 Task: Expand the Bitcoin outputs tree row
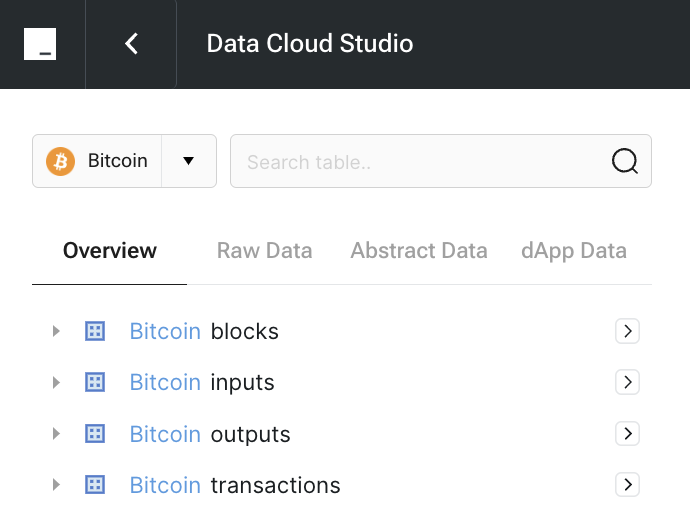[x=56, y=433]
